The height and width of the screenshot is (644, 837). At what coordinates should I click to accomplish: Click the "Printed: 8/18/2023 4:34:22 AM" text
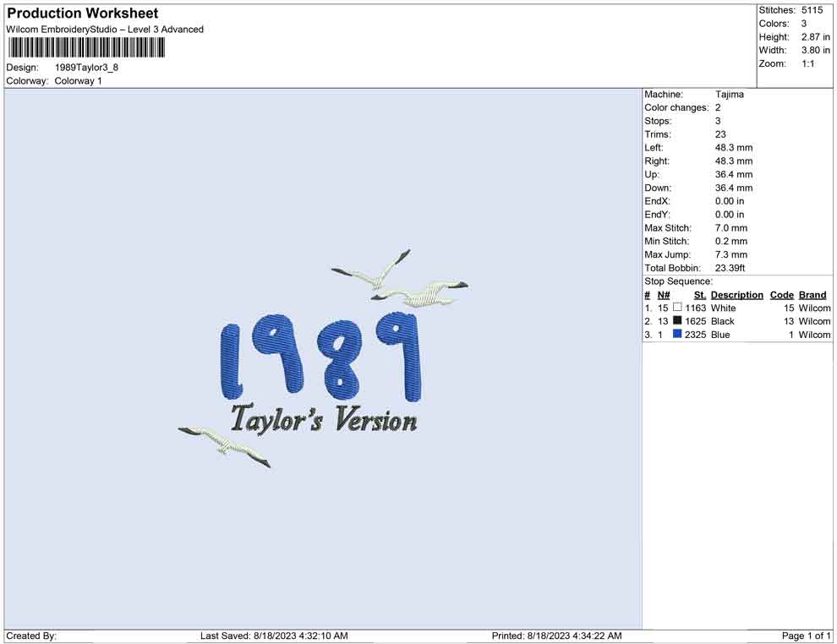click(557, 636)
